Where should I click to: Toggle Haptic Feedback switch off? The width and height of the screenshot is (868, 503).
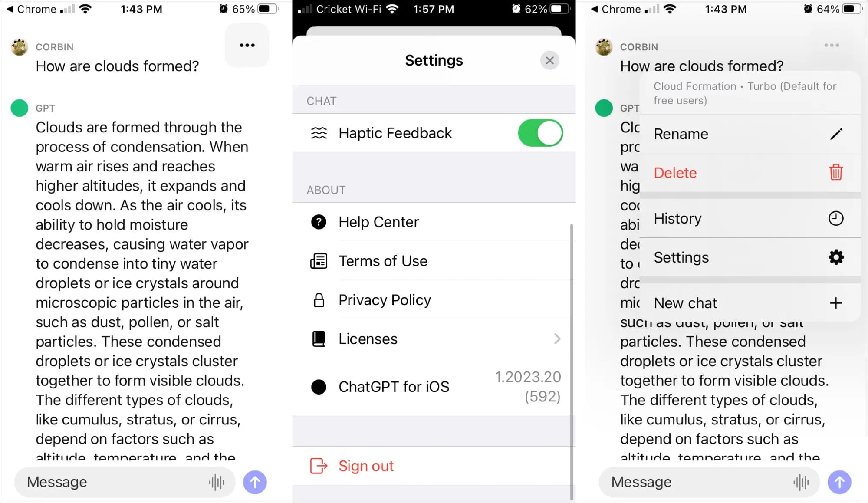click(539, 132)
